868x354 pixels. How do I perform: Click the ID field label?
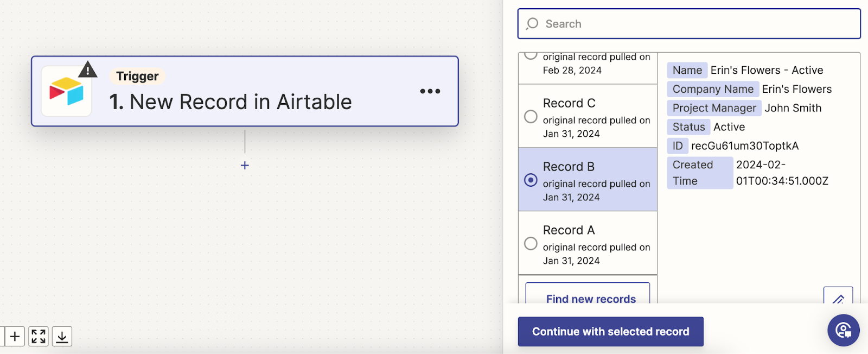click(x=678, y=146)
